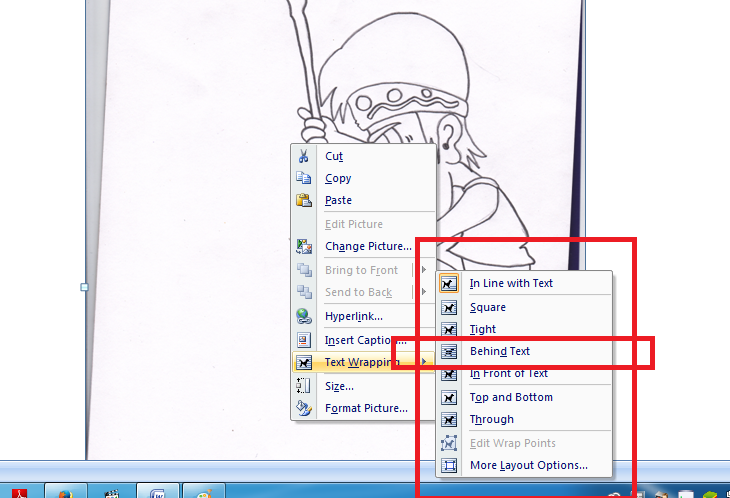Image resolution: width=730 pixels, height=498 pixels.
Task: Open the Change Picture dialog
Action: (363, 246)
